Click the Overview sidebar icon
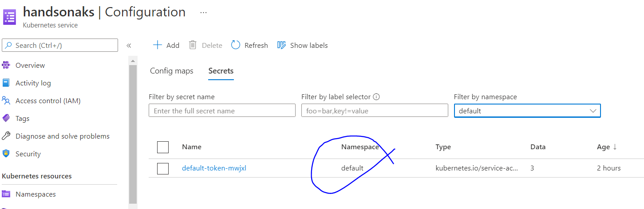 (6, 66)
